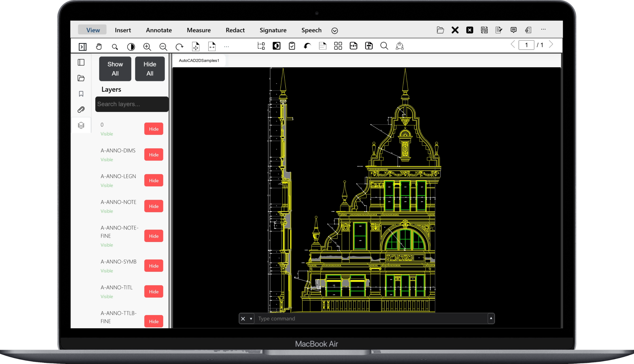Open the Layers stack icon in sidebar
The image size is (634, 364).
[81, 125]
